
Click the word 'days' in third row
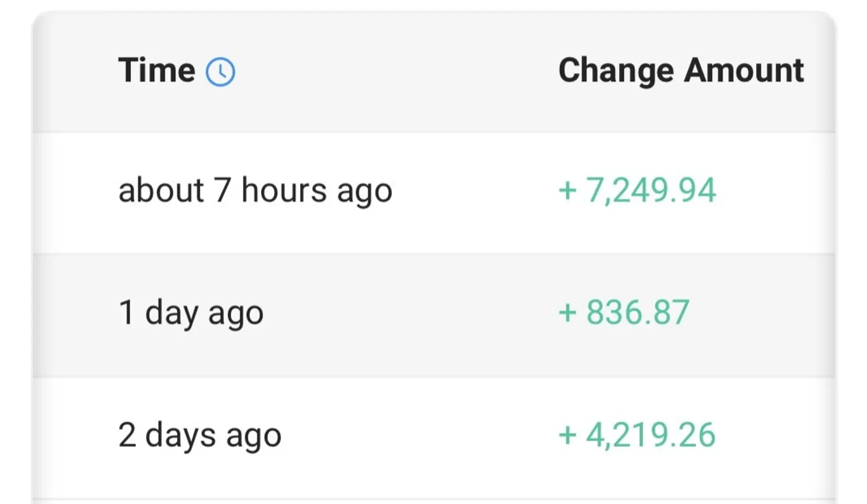[181, 435]
